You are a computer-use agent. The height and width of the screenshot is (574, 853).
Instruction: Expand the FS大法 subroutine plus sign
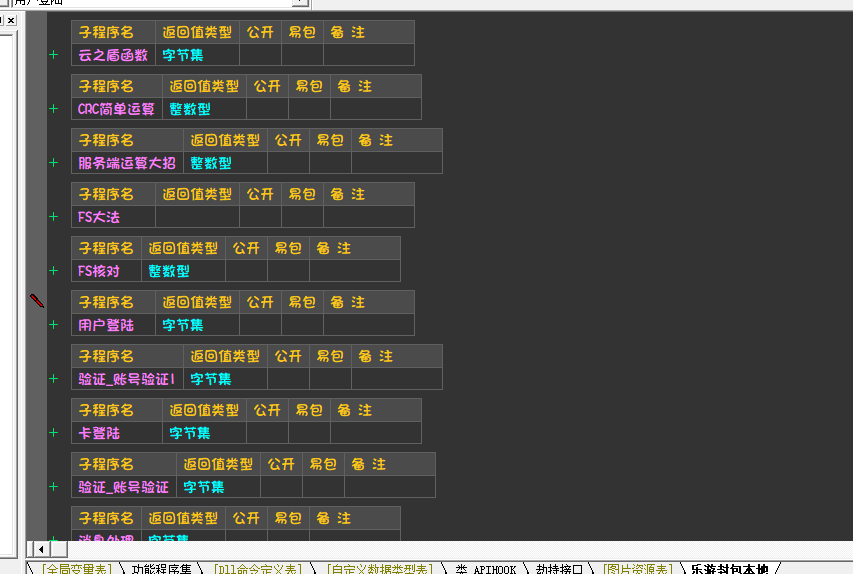(53, 217)
